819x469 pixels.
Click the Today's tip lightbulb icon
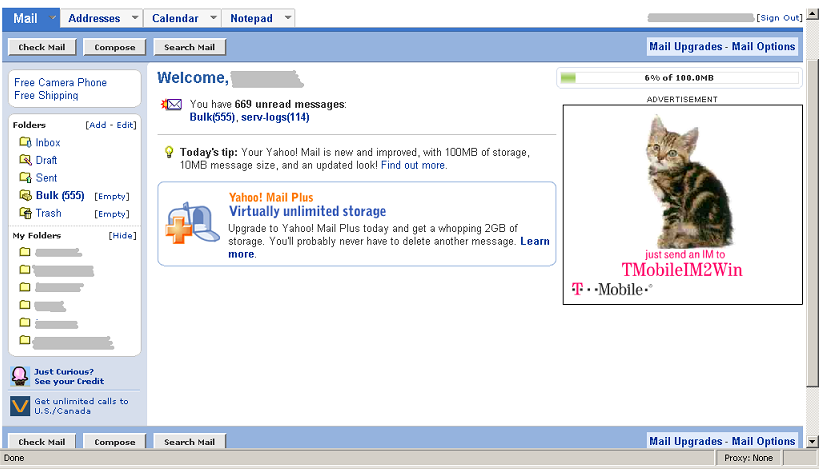(169, 152)
